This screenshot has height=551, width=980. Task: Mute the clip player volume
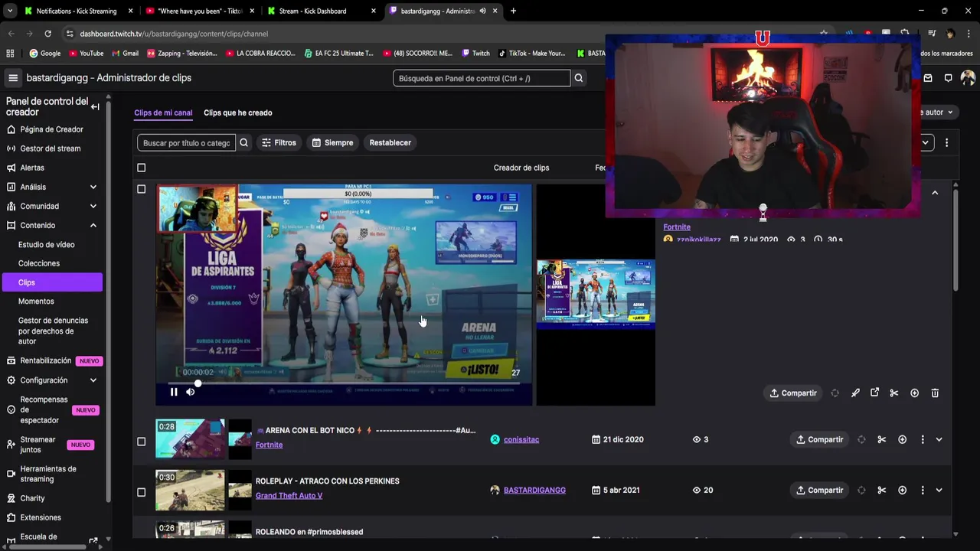pyautogui.click(x=190, y=392)
